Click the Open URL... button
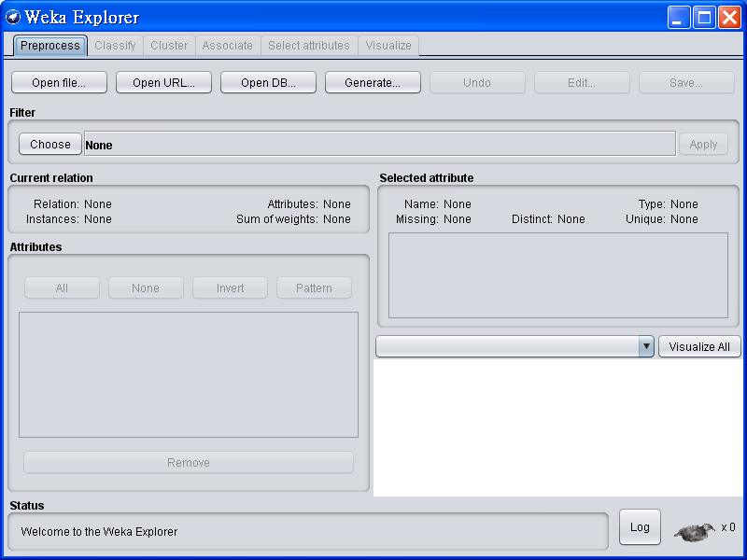 click(x=164, y=82)
